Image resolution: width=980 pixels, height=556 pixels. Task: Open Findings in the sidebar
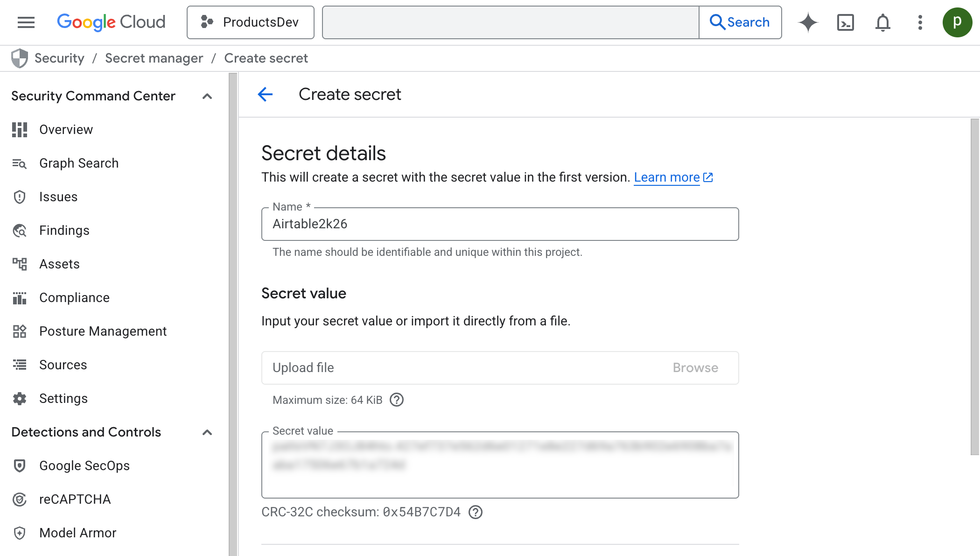pyautogui.click(x=64, y=230)
